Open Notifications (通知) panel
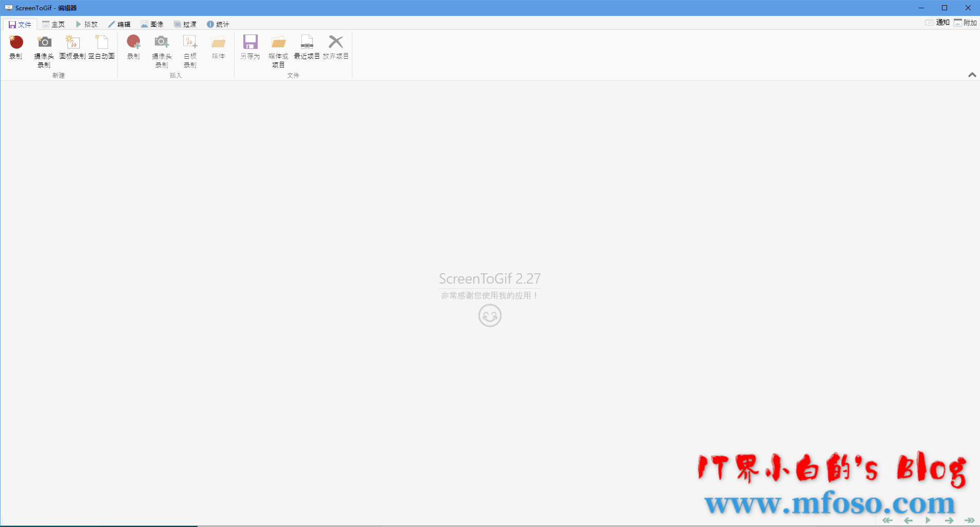The width and height of the screenshot is (980, 527). [937, 23]
